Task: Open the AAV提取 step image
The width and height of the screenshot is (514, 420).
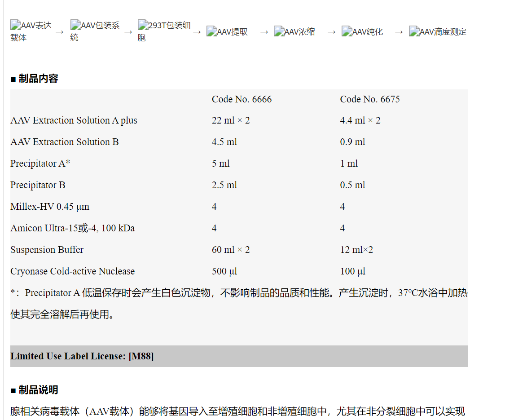Action: (x=227, y=32)
